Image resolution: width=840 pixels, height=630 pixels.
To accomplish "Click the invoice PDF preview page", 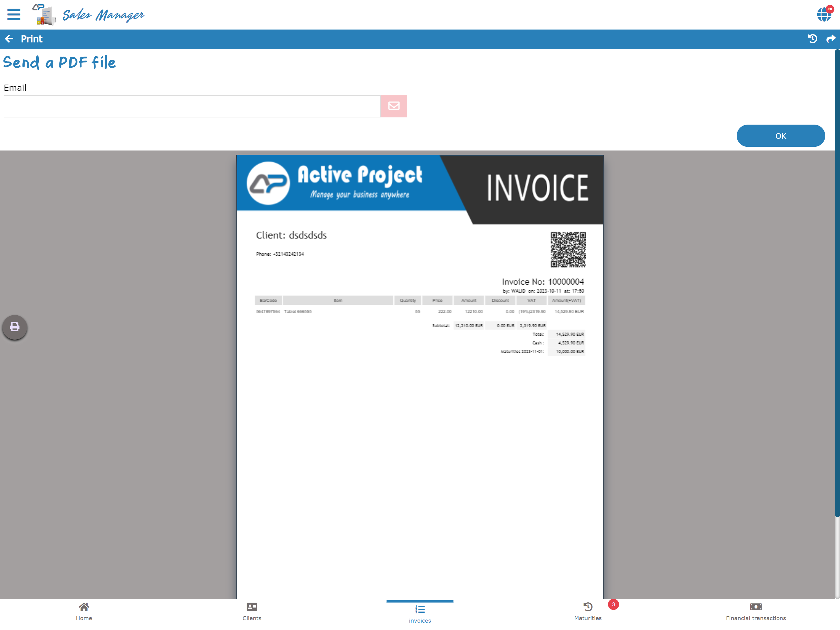I will tap(420, 456).
